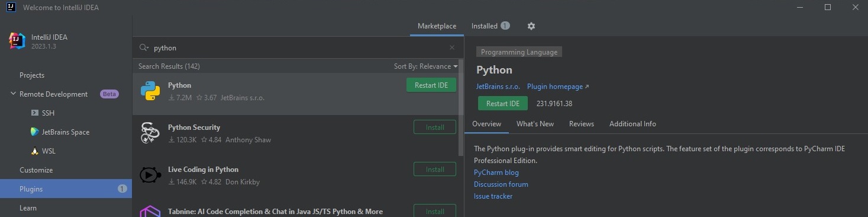Select SSH under Remote Development

(x=48, y=113)
